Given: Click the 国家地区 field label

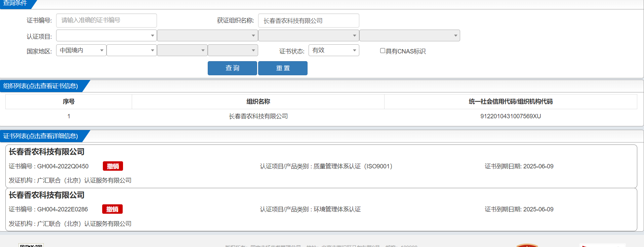Looking at the screenshot, I should click(39, 51).
